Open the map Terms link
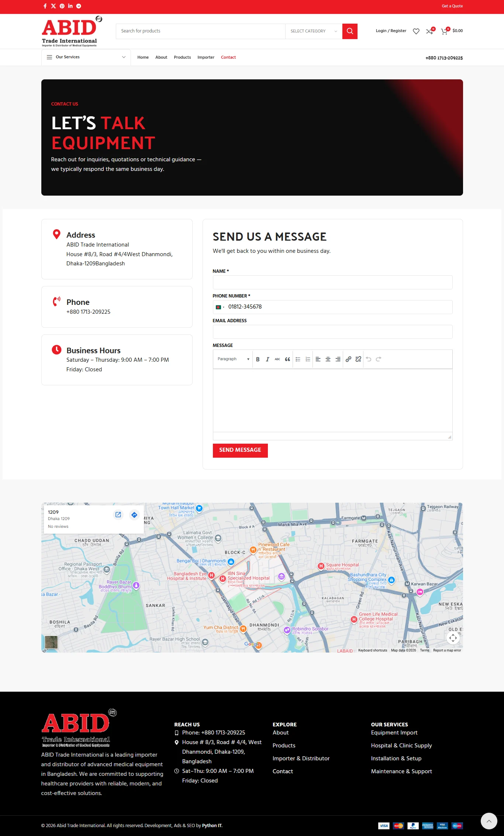504x836 pixels. pos(424,650)
